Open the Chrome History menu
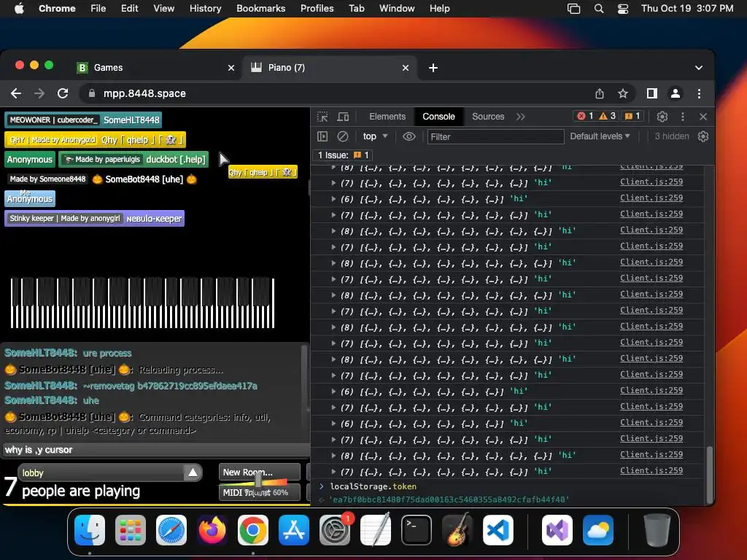The width and height of the screenshot is (747, 560). point(205,9)
